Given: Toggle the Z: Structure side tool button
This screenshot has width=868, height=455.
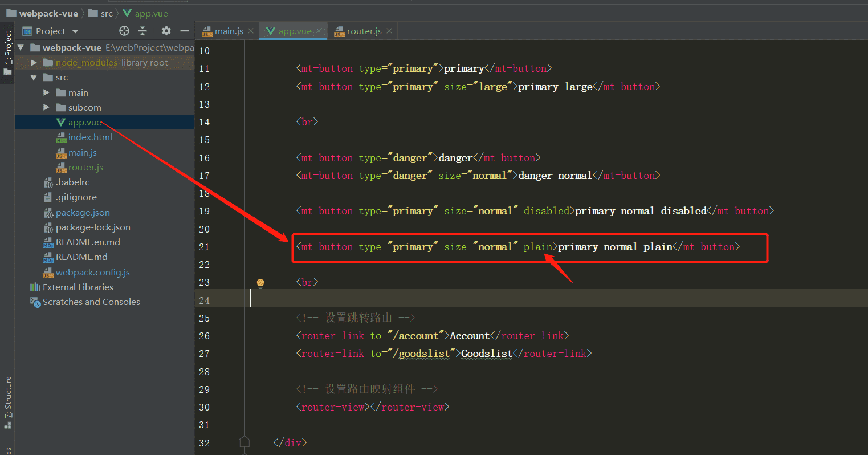Looking at the screenshot, I should 7,403.
